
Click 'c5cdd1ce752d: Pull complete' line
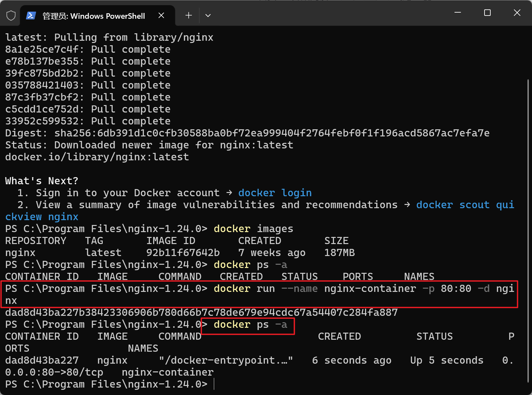coord(88,109)
